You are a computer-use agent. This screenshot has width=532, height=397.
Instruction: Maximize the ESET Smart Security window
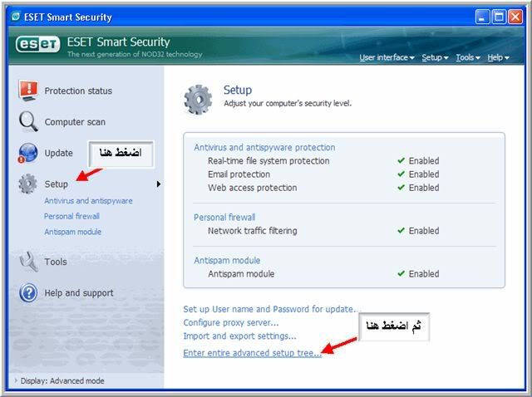coord(499,17)
